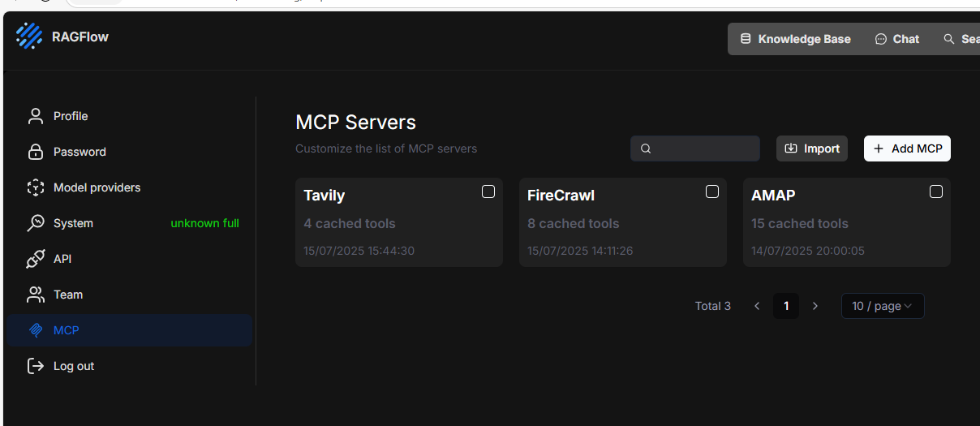Viewport: 980px width, 426px height.
Task: Open the Knowledge Base tab
Action: [795, 39]
